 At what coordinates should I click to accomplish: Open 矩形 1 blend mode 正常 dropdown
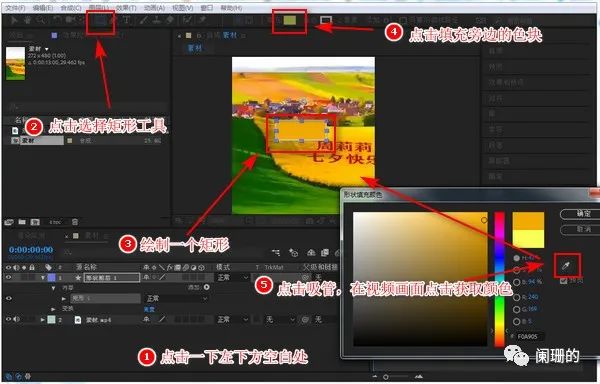point(176,298)
